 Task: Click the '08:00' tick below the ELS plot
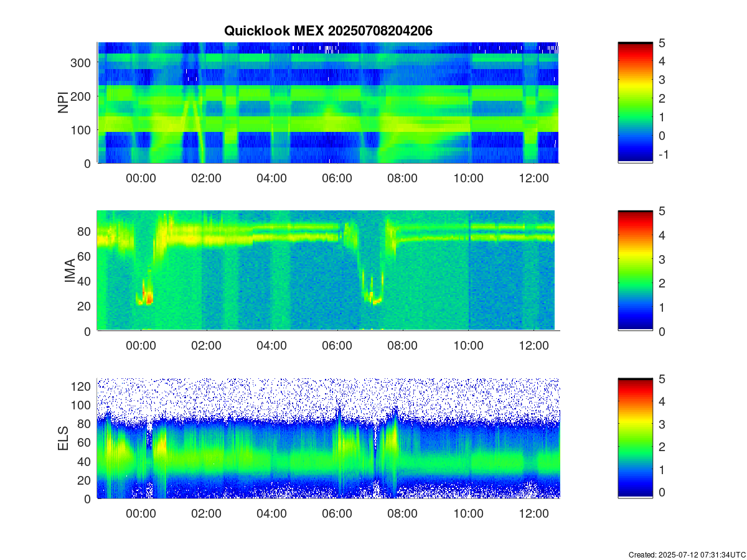[403, 513]
